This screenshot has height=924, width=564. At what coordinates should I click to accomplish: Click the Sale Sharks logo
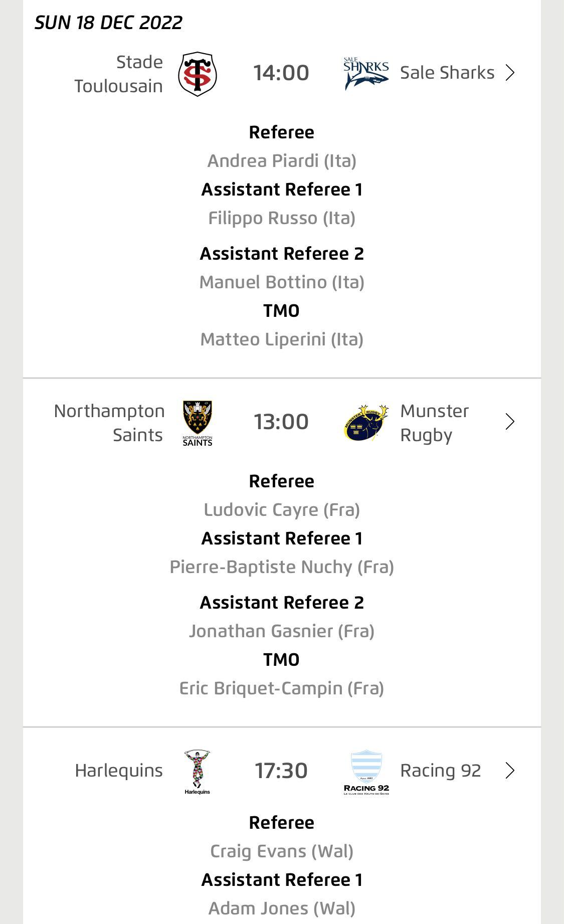(x=366, y=74)
